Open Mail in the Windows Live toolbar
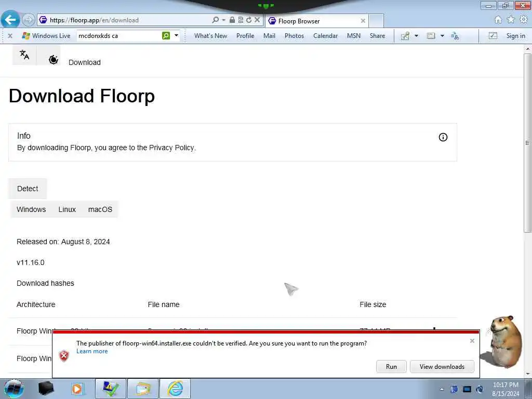 pyautogui.click(x=270, y=36)
